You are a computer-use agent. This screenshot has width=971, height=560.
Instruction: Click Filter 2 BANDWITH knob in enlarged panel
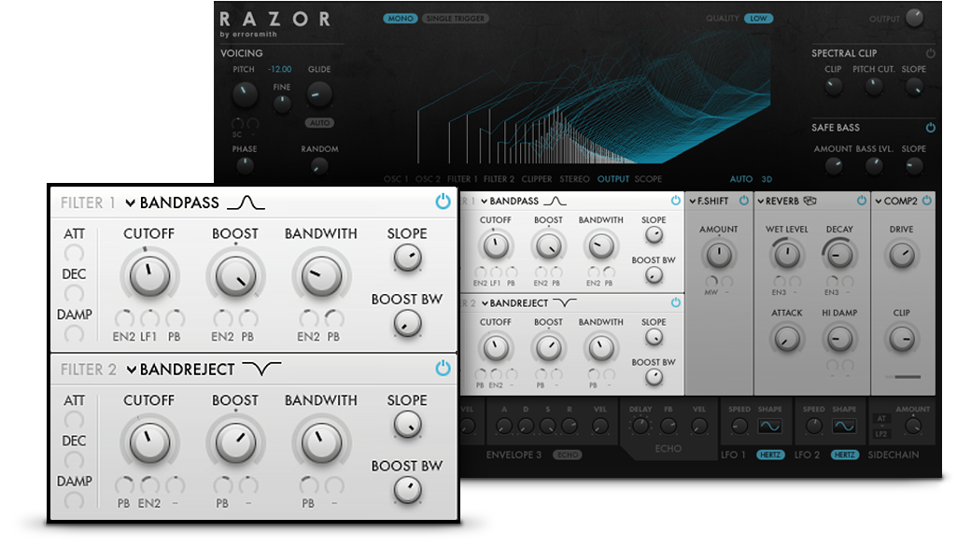(x=321, y=443)
